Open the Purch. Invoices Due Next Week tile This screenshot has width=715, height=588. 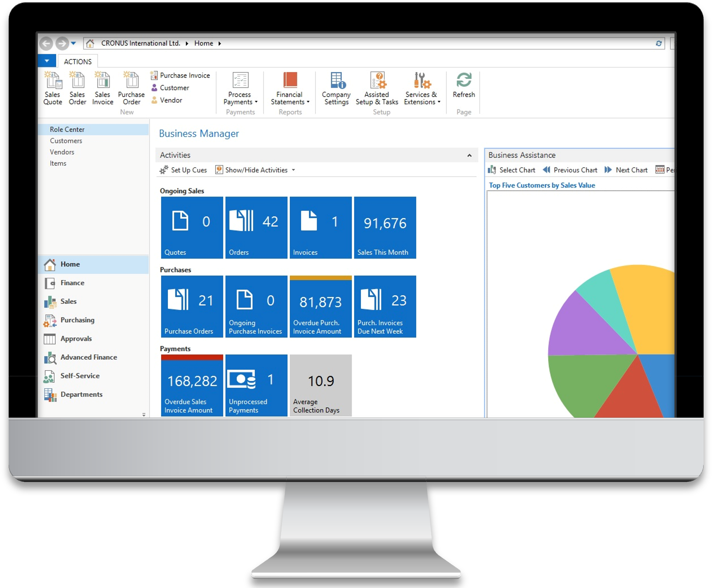(x=385, y=307)
